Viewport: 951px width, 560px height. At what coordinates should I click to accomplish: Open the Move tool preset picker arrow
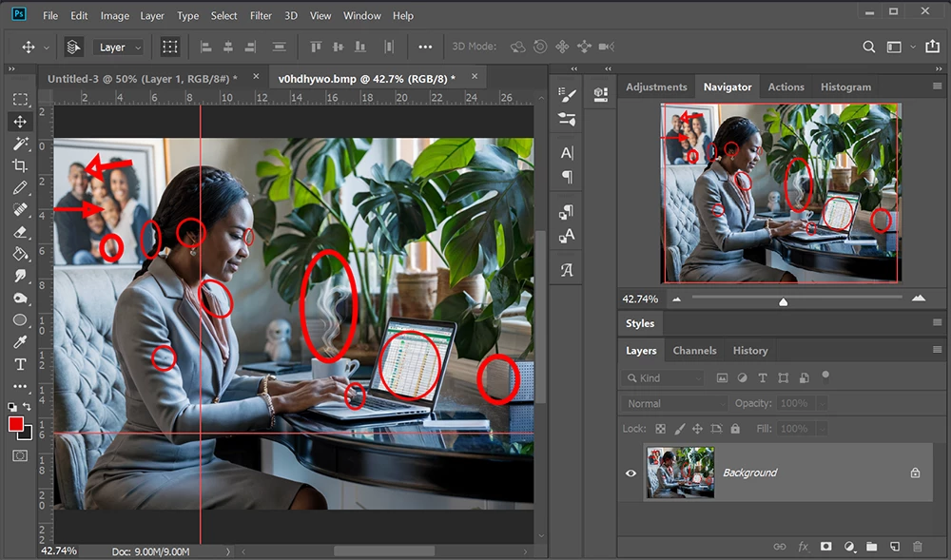tap(46, 48)
